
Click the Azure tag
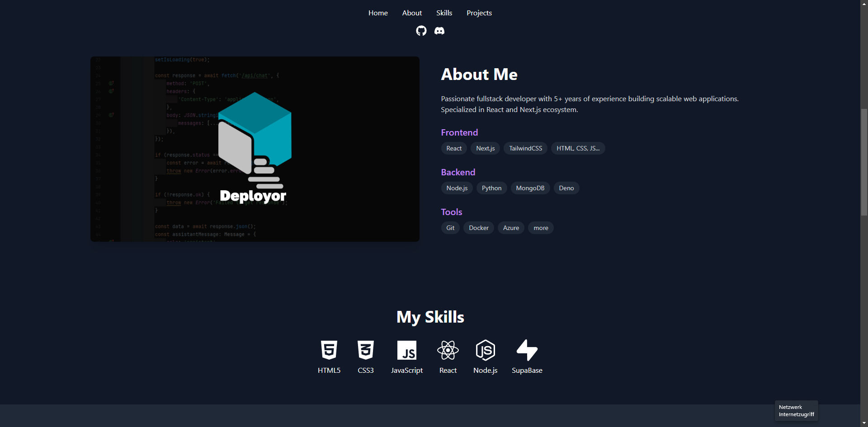tap(511, 228)
